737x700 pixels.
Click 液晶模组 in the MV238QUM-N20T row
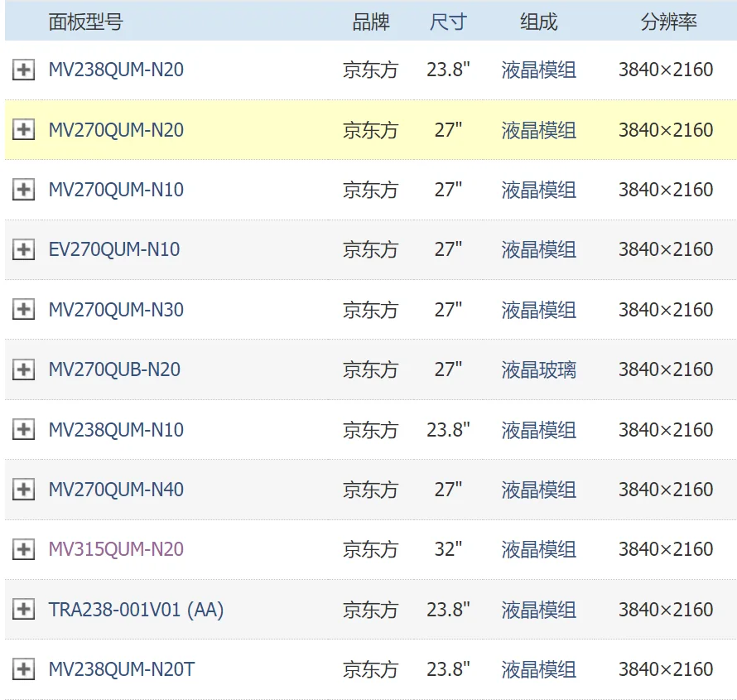point(538,669)
